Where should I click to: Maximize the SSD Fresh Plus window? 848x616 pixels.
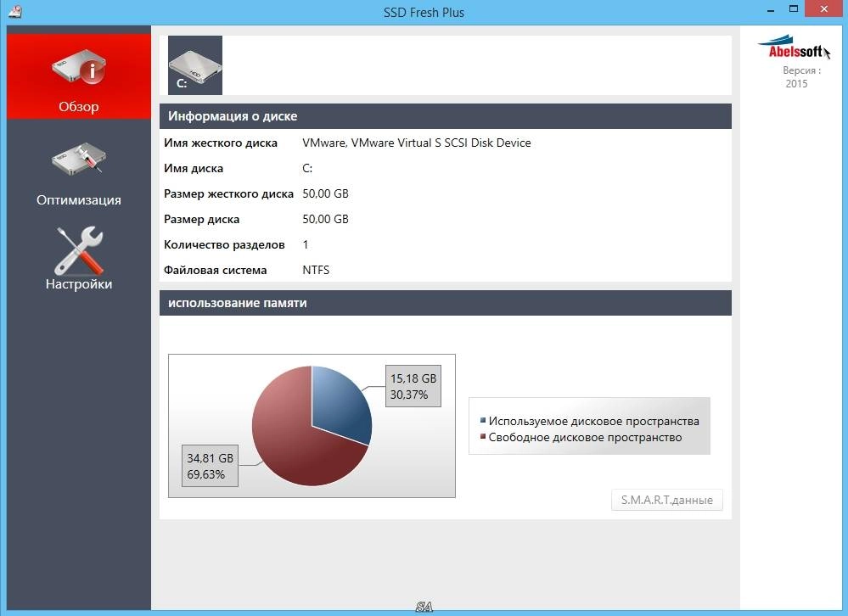coord(794,9)
